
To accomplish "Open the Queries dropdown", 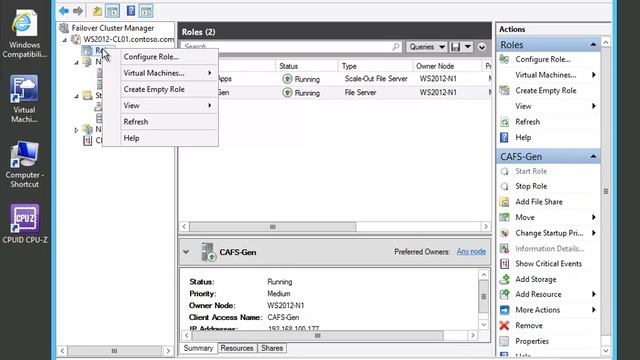I will (x=426, y=47).
